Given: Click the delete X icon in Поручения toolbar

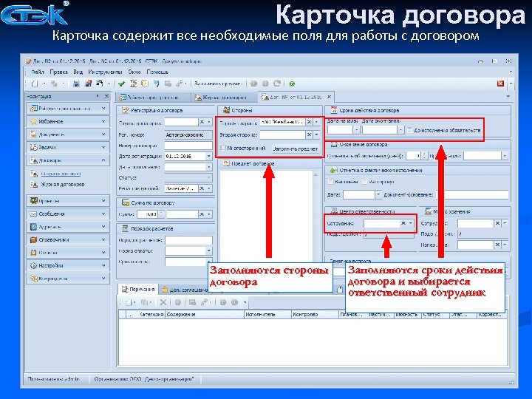Looking at the screenshot, I should (163, 302).
